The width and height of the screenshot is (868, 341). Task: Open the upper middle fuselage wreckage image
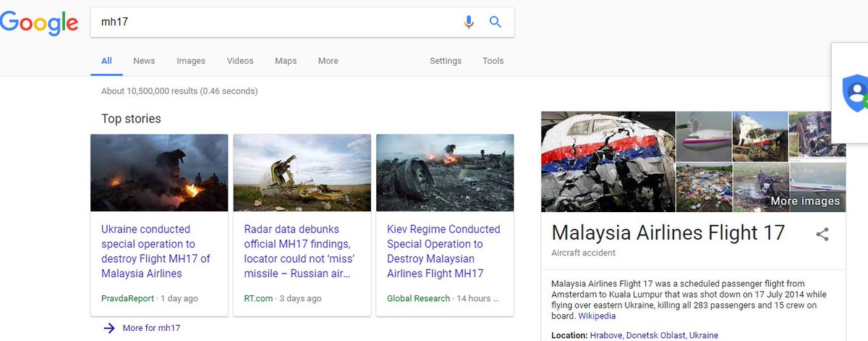click(760, 135)
